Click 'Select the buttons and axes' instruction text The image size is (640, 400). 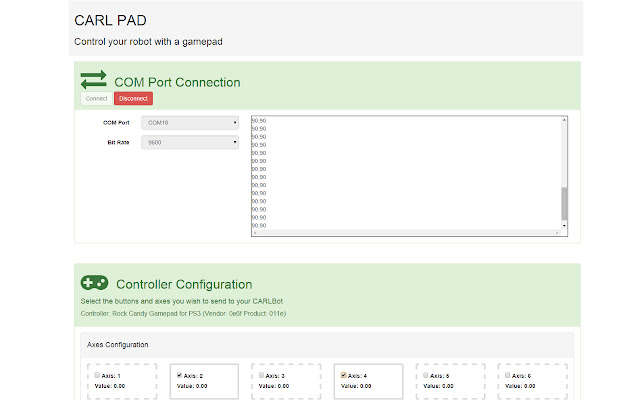tap(182, 301)
